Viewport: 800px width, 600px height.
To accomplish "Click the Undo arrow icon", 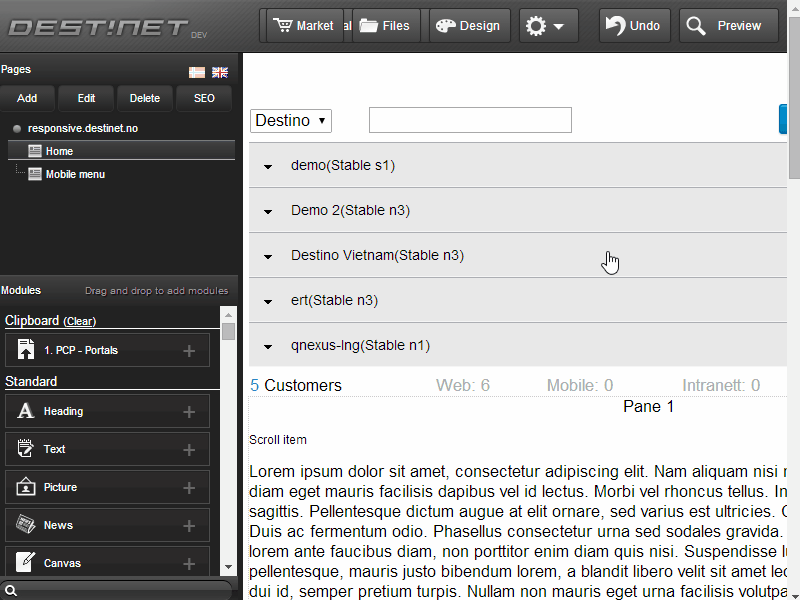I will pyautogui.click(x=613, y=25).
